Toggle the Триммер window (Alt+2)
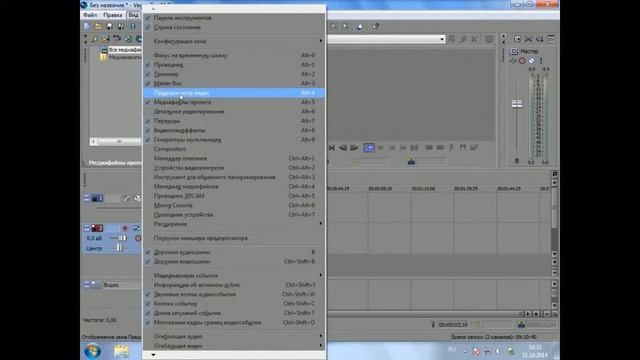The width and height of the screenshot is (640, 360). click(x=235, y=74)
